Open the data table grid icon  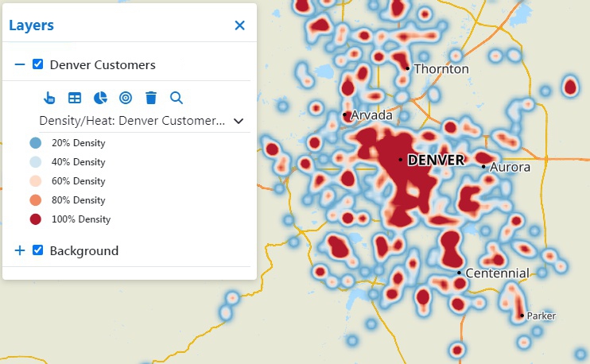(75, 98)
